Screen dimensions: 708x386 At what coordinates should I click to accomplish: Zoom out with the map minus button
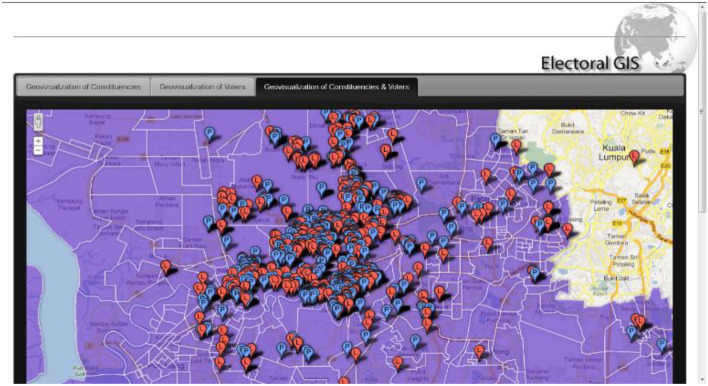click(38, 150)
